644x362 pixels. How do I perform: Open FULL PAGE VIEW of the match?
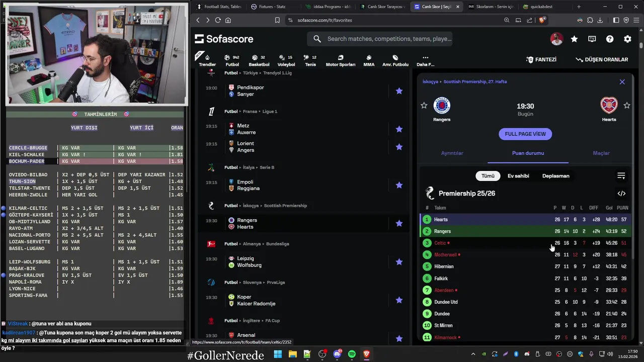(x=525, y=134)
